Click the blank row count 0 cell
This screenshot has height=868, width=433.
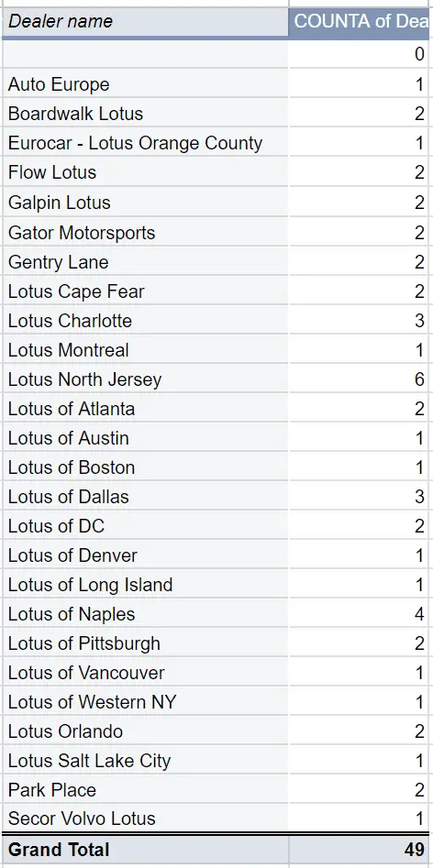coord(361,54)
